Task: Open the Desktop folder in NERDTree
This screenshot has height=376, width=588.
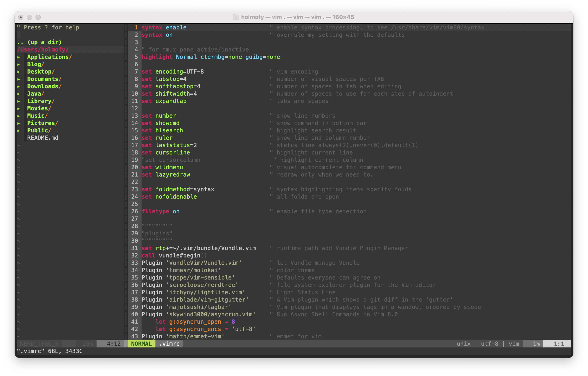Action: coord(40,72)
